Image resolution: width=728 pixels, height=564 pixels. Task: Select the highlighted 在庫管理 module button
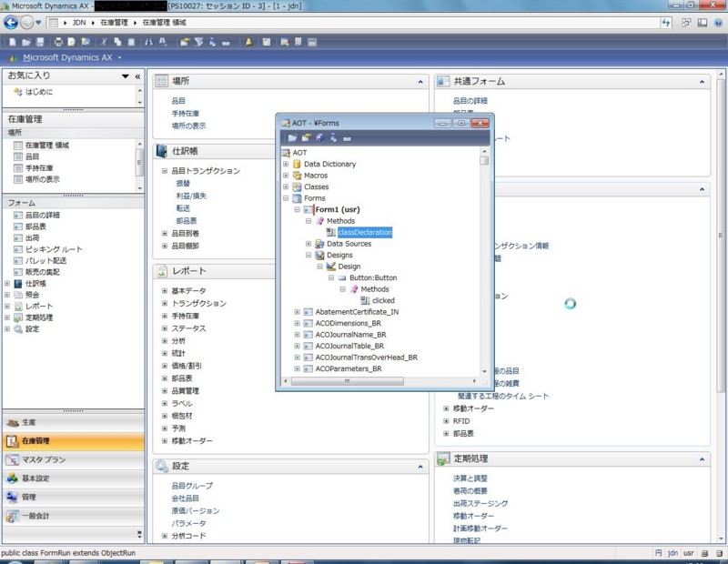point(74,441)
